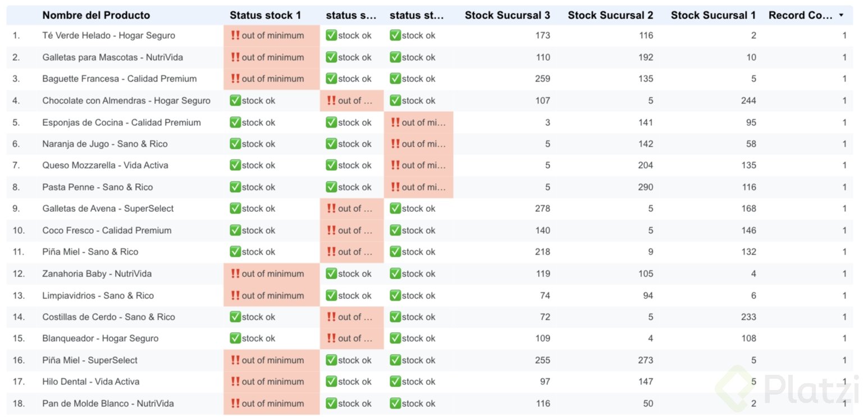Sort by the Nombre del Producto header
Image resolution: width=868 pixels, height=417 pixels.
[x=96, y=16]
